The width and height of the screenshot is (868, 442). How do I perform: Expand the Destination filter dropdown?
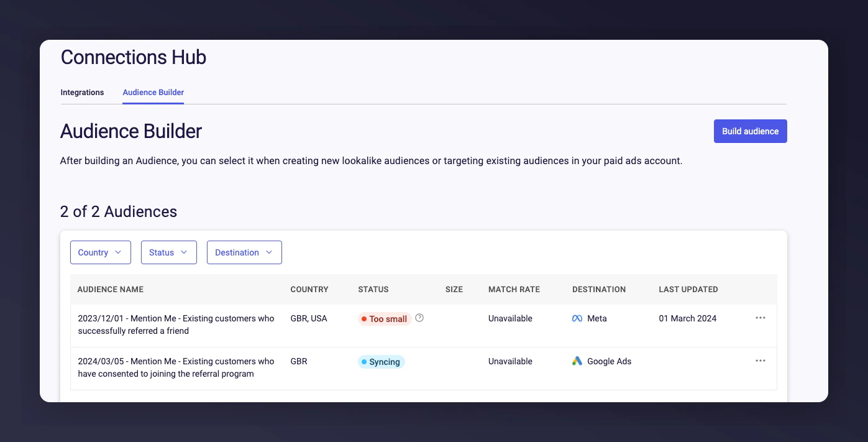click(x=244, y=252)
